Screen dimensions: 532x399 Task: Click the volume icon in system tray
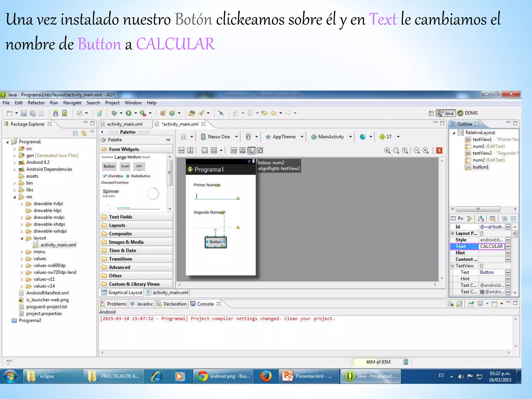(x=461, y=376)
